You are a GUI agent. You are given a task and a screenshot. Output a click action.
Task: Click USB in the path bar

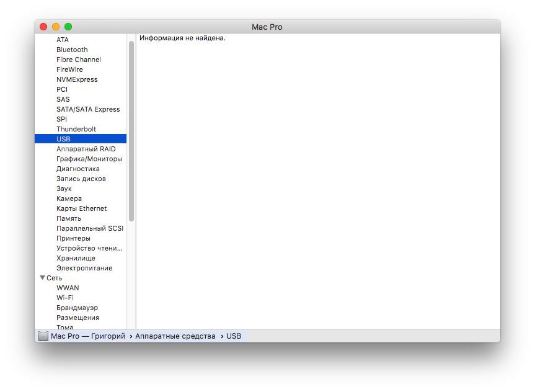[x=234, y=336]
